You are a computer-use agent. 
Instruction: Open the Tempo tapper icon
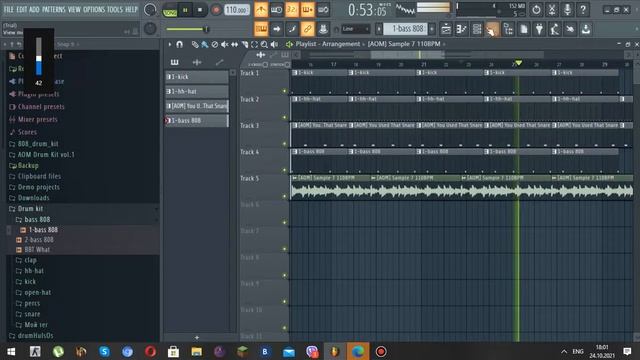pos(555,29)
